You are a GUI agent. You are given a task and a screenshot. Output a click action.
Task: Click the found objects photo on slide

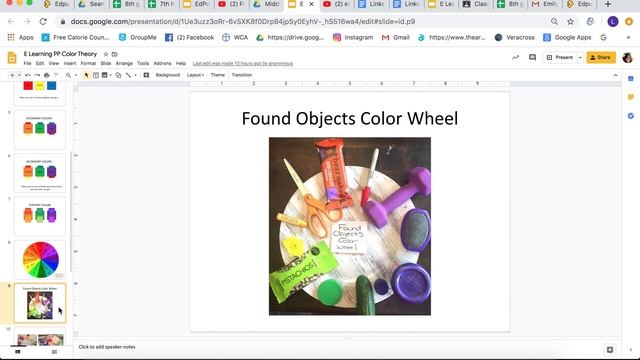click(x=350, y=226)
